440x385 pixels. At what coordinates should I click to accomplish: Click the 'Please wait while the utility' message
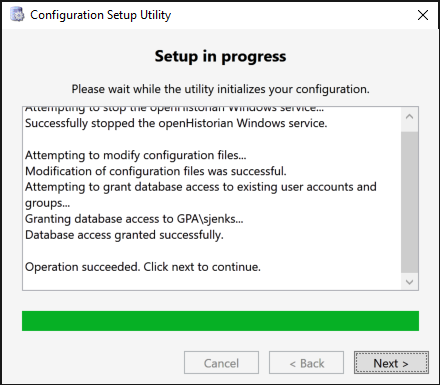tap(220, 89)
